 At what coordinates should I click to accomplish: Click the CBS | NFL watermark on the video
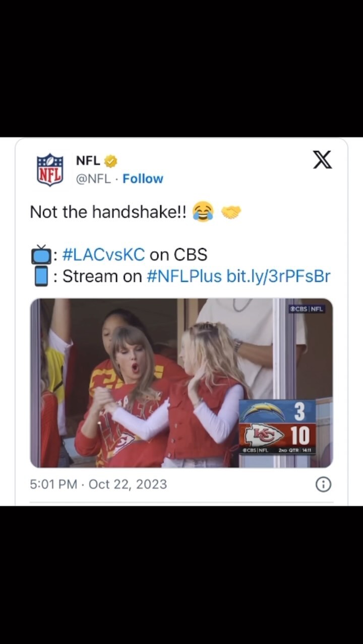click(x=307, y=309)
